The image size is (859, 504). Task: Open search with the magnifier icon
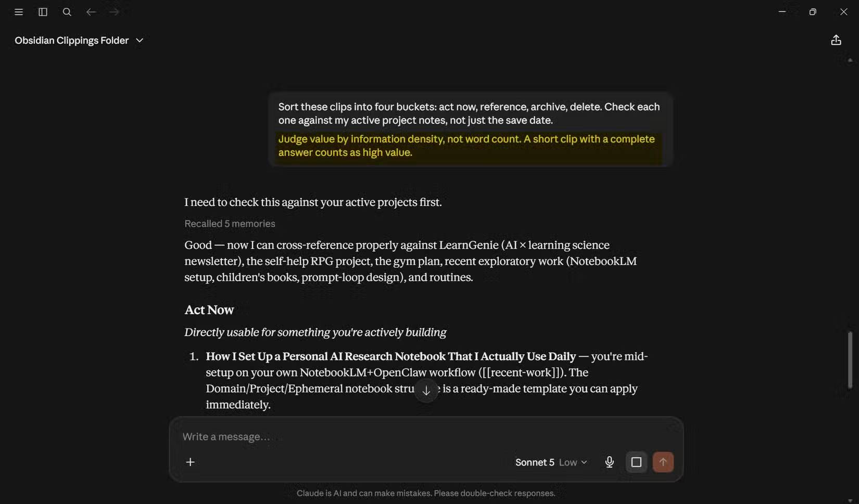point(67,12)
